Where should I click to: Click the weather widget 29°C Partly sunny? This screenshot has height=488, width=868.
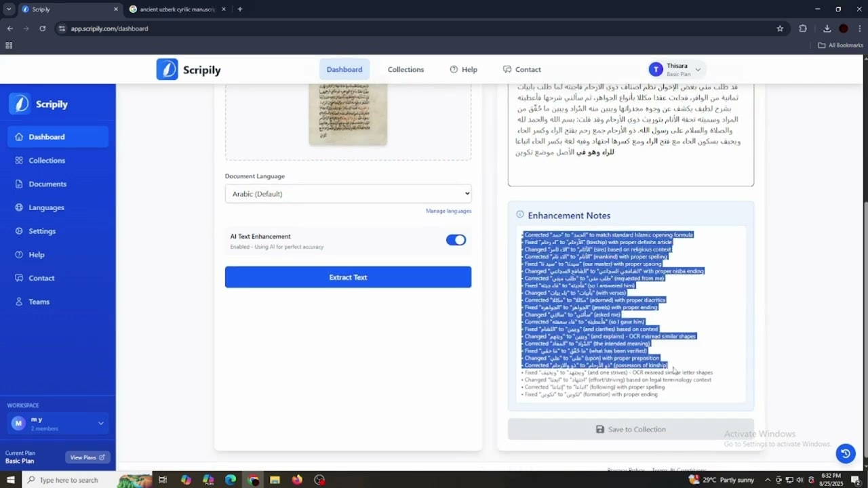[721, 480]
